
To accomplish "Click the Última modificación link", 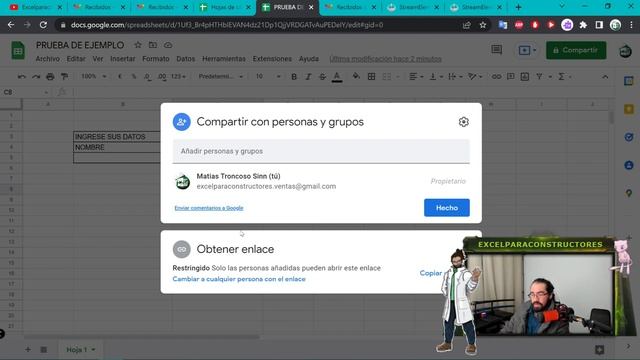I will (x=385, y=59).
